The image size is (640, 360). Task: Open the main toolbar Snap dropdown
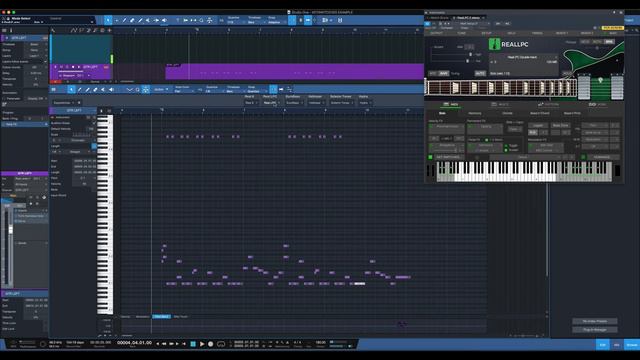point(276,22)
